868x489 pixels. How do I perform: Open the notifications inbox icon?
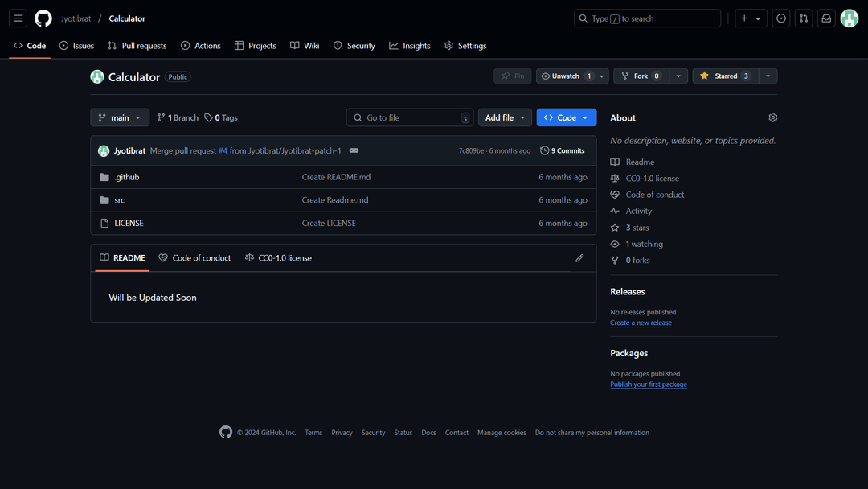click(x=826, y=18)
